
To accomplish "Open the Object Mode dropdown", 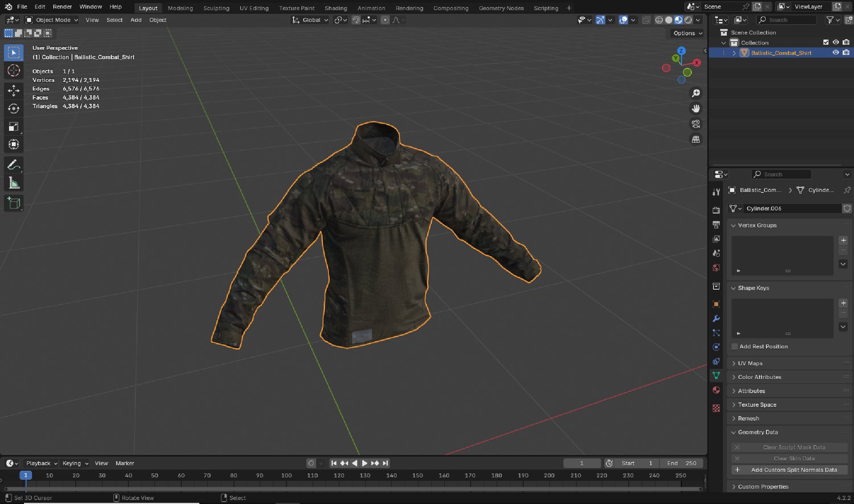I will click(52, 20).
